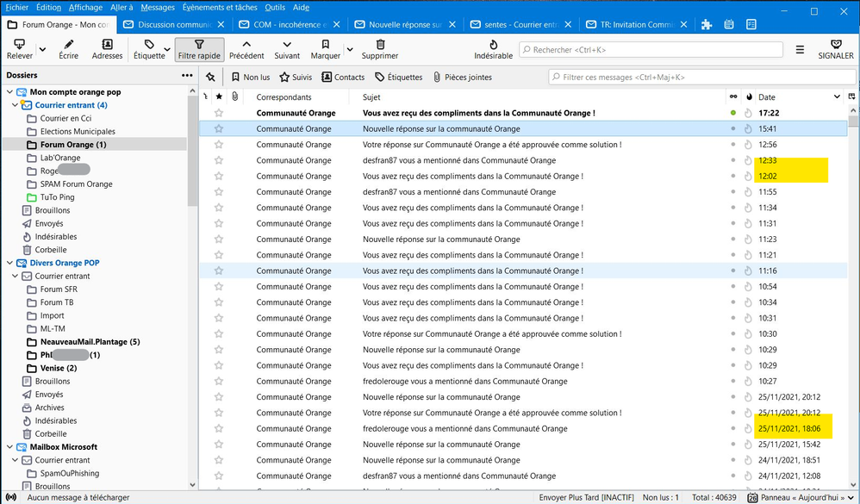This screenshot has width=860, height=504.
Task: Collapse the Divers Orange POP account
Action: tap(9, 263)
